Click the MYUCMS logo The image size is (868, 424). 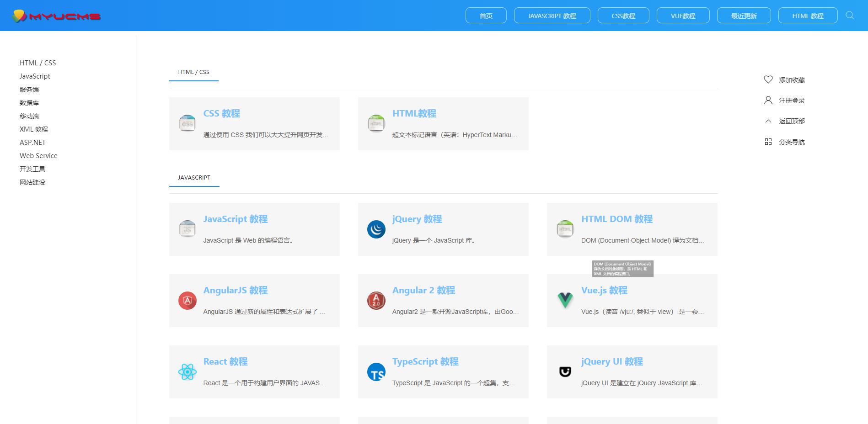[56, 16]
